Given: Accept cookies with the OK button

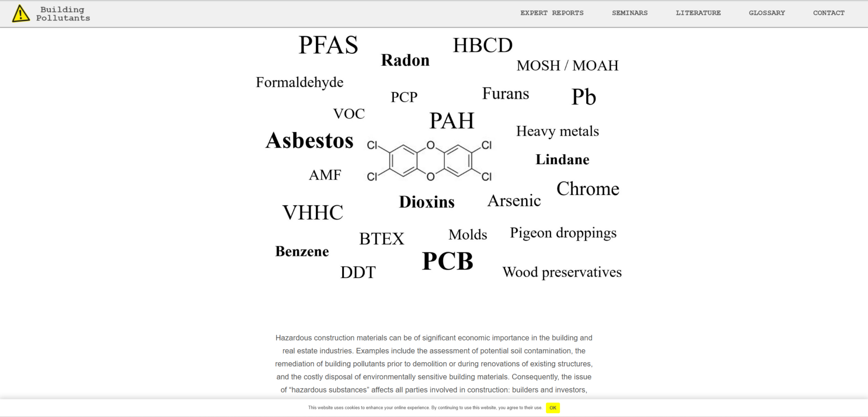Looking at the screenshot, I should (552, 408).
